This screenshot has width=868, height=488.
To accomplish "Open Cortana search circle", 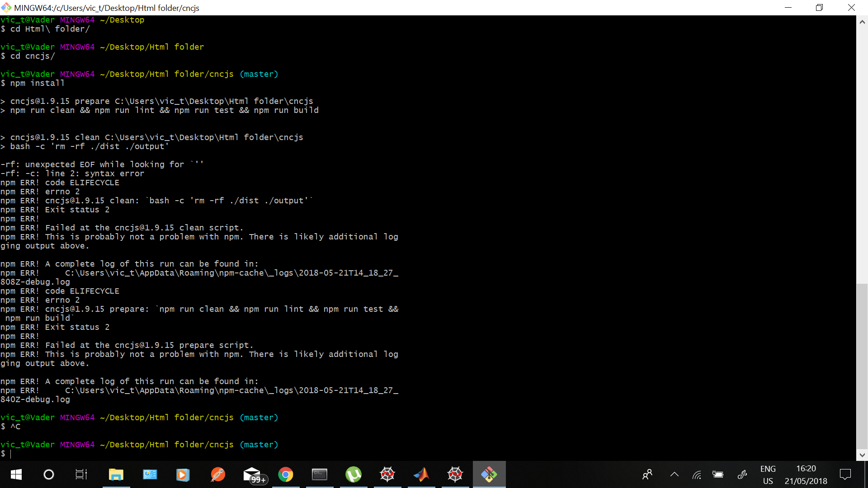I will tap(49, 474).
